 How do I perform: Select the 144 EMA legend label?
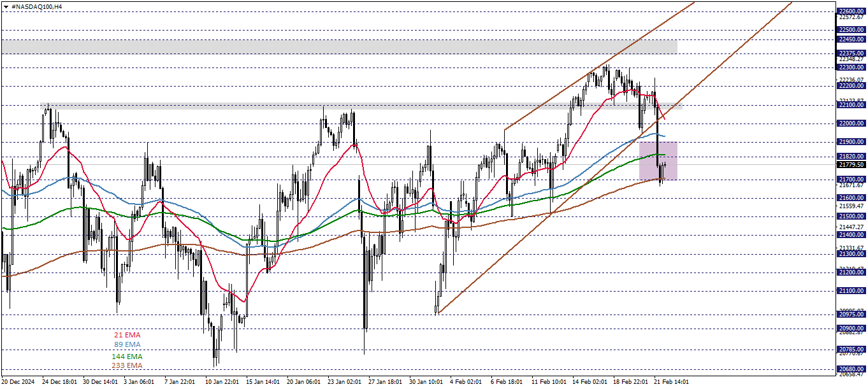pos(127,357)
